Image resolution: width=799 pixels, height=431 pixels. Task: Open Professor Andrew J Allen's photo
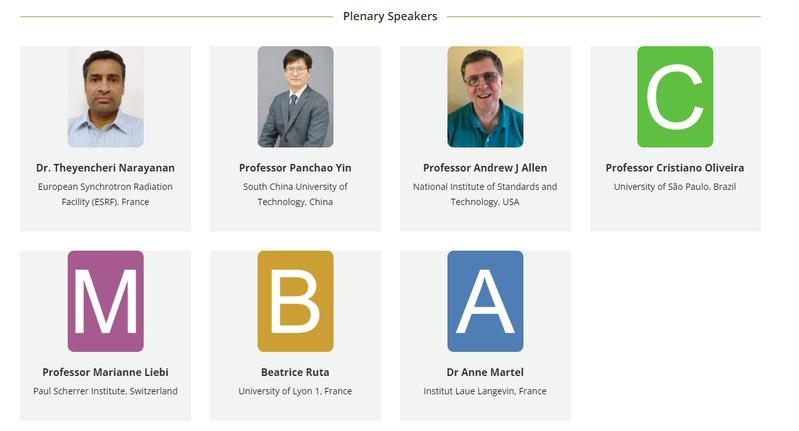[x=485, y=97]
